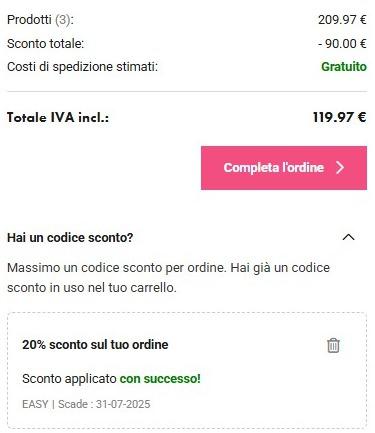This screenshot has width=375, height=433.
Task: Click 'sconto in uso nel tuo carrello' line
Action: (92, 288)
